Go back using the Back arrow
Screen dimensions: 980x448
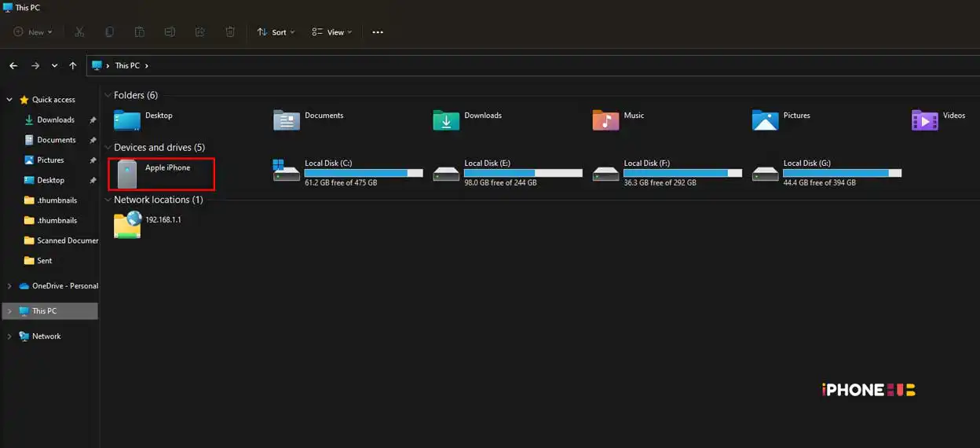(13, 66)
